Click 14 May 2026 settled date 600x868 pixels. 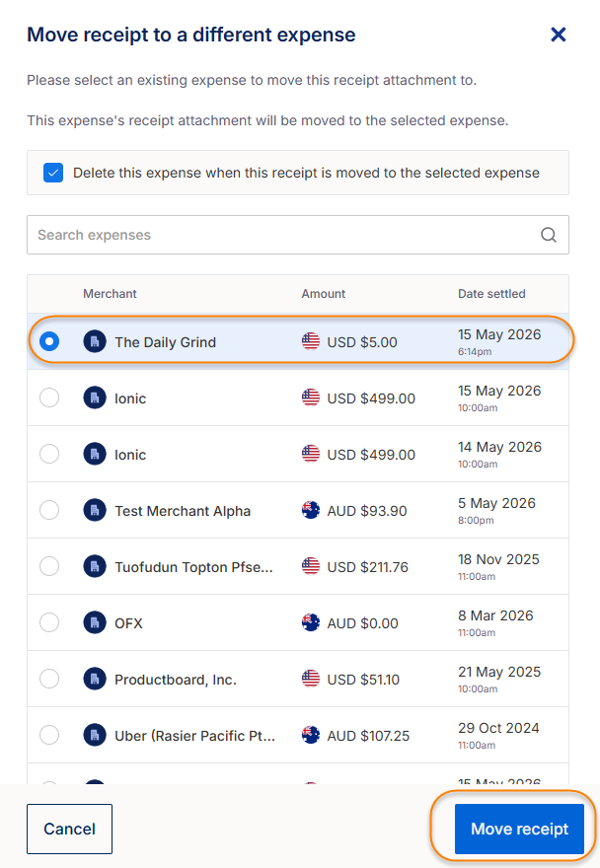pyautogui.click(x=499, y=447)
